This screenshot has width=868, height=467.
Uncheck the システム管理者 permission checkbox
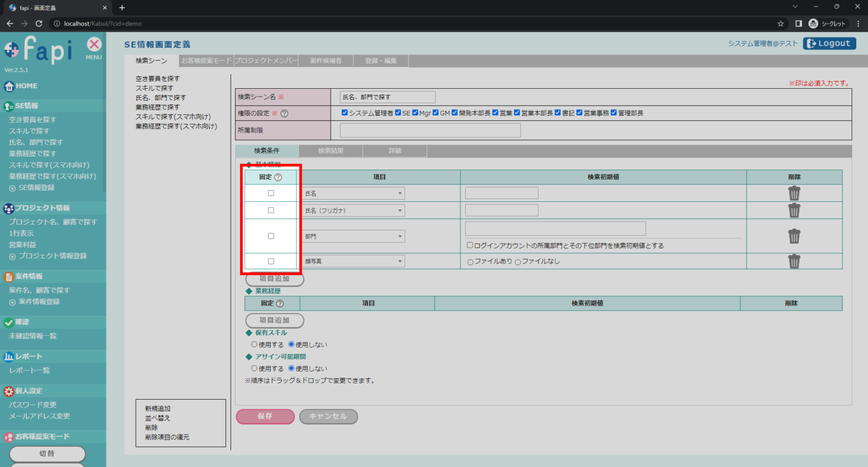(345, 113)
